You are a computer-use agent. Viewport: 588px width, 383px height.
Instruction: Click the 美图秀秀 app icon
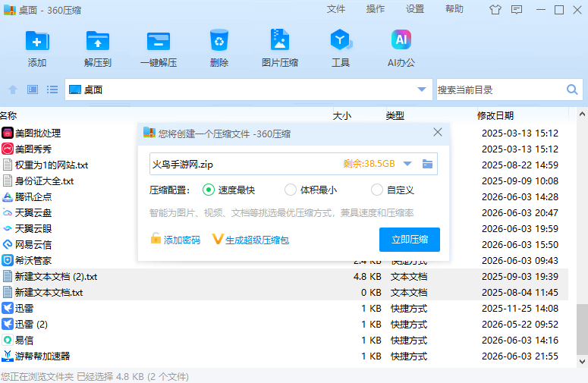click(x=8, y=149)
